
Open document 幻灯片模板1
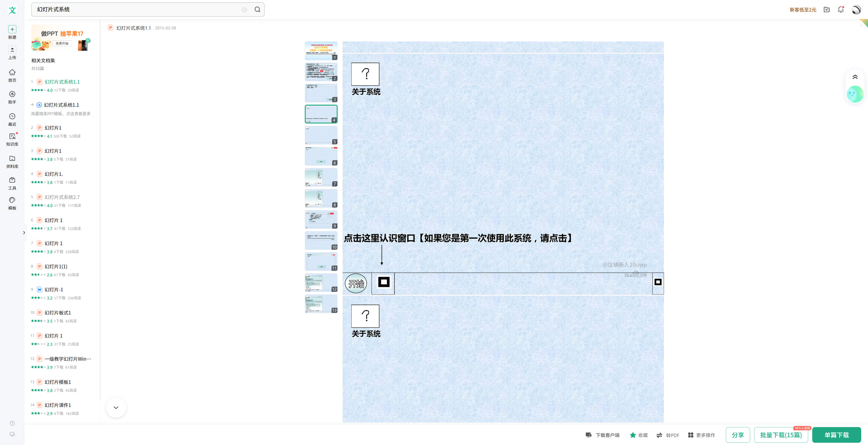click(57, 382)
